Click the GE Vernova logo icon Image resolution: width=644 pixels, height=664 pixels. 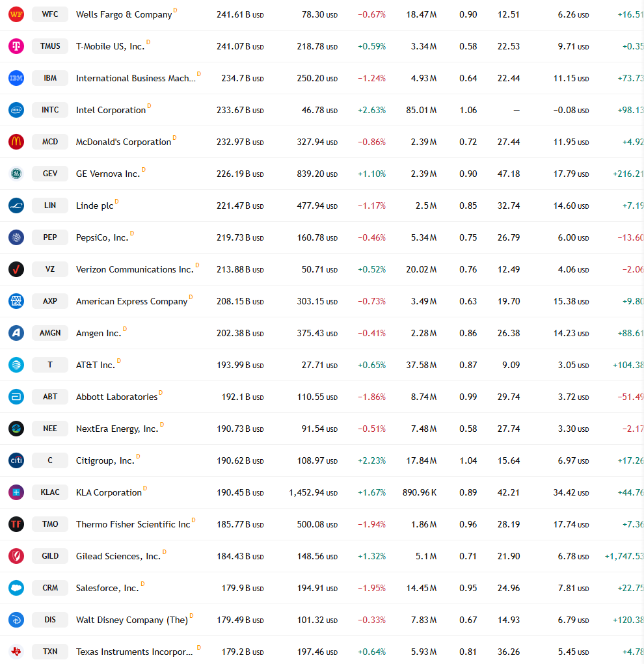point(16,174)
